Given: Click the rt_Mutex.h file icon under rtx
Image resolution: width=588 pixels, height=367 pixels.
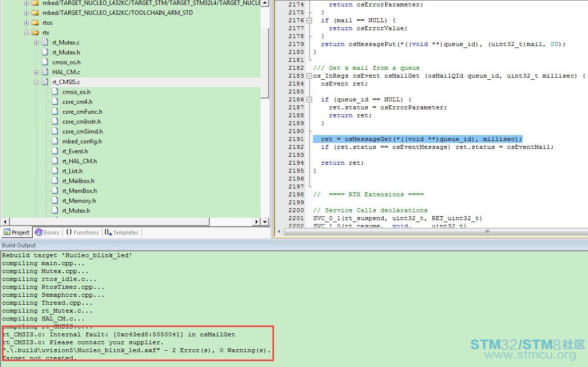Looking at the screenshot, I should (x=45, y=52).
